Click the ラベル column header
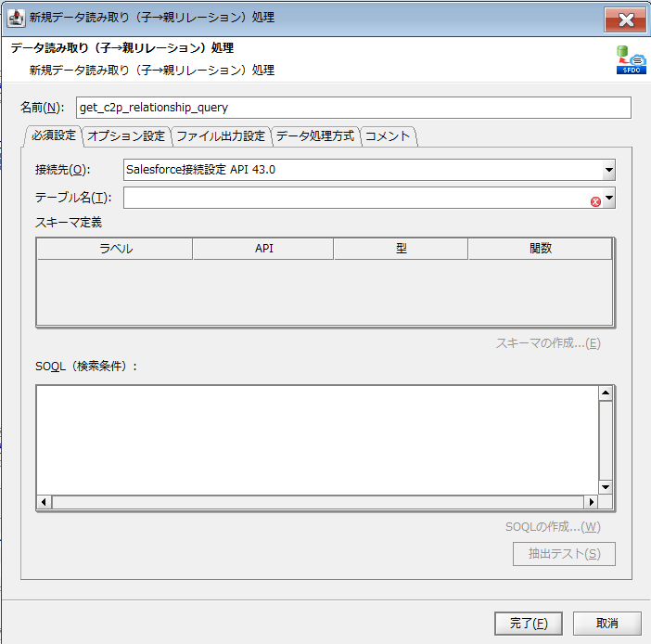Image resolution: width=651 pixels, height=644 pixels. click(115, 249)
